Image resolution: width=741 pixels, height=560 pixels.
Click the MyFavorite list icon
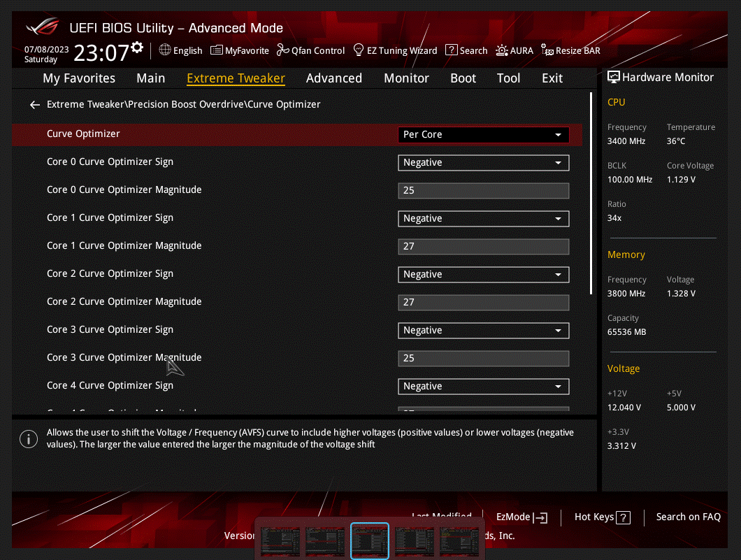217,50
